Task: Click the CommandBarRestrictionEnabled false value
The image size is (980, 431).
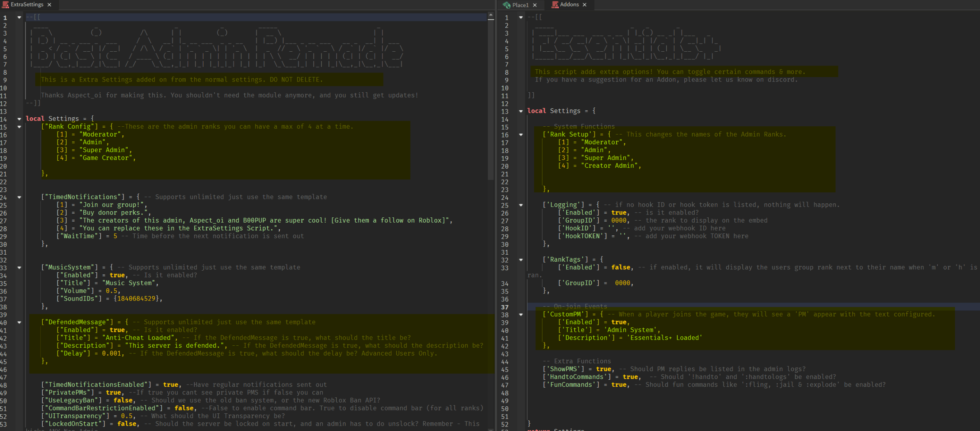Action: click(184, 408)
